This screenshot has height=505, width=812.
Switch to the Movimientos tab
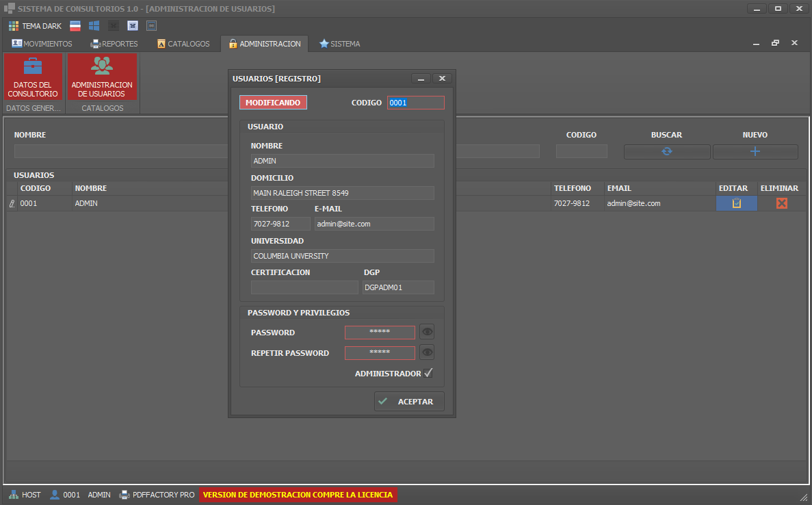pyautogui.click(x=42, y=44)
